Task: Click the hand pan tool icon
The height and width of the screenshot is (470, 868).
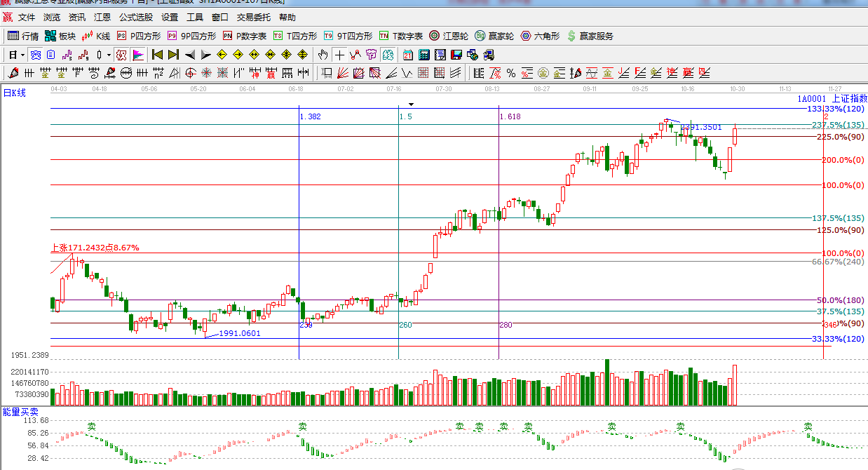Action: (x=323, y=55)
